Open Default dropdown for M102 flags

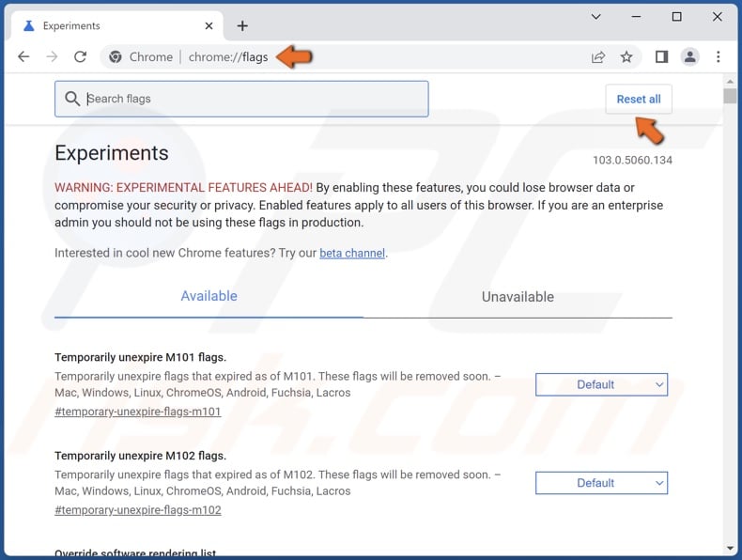[x=601, y=483]
